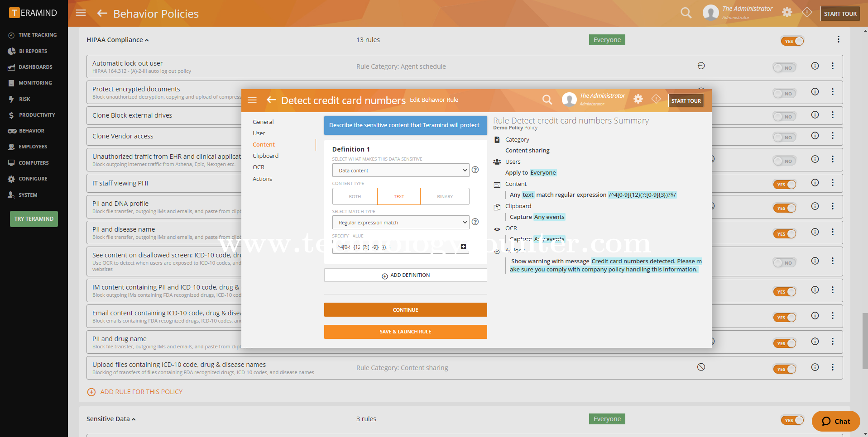The height and width of the screenshot is (437, 868).
Task: Open the Chat widget
Action: (x=836, y=421)
